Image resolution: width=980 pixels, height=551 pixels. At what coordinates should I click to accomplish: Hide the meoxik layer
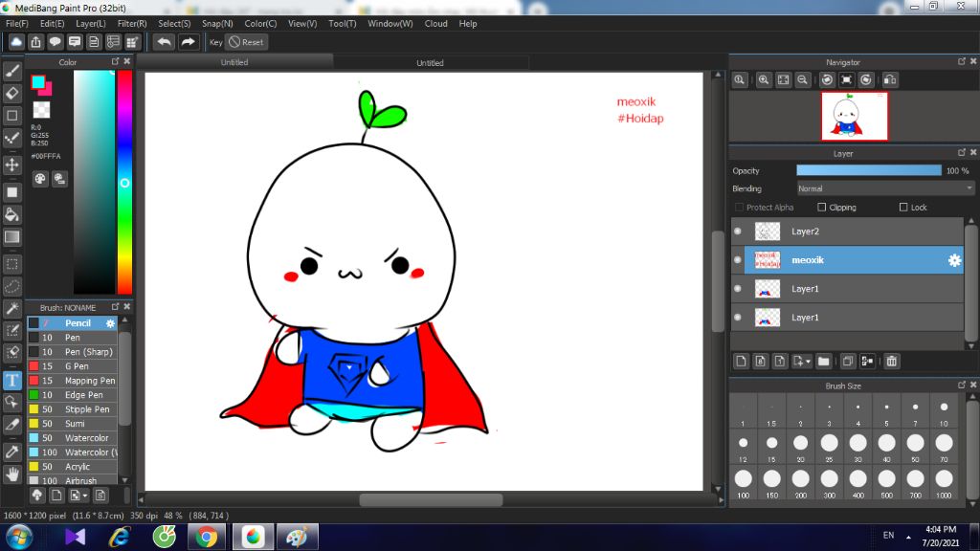click(x=738, y=260)
